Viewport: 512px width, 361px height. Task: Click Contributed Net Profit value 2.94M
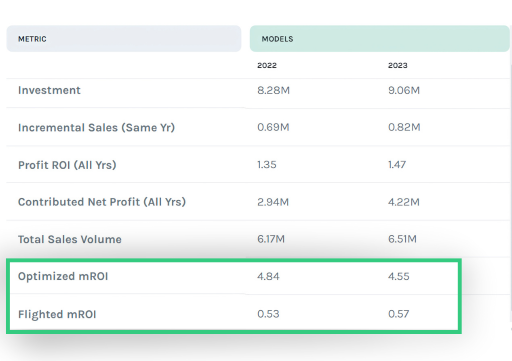273,202
